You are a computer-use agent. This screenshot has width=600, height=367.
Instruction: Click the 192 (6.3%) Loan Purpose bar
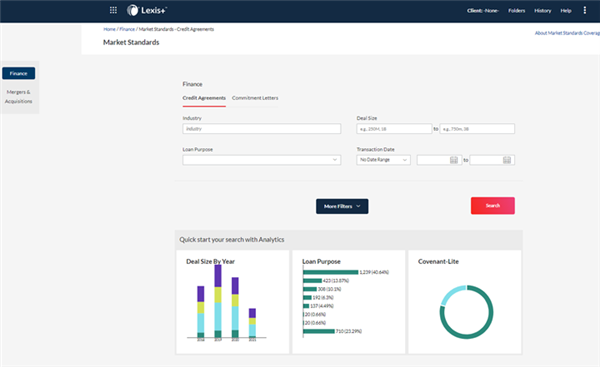[307, 298]
